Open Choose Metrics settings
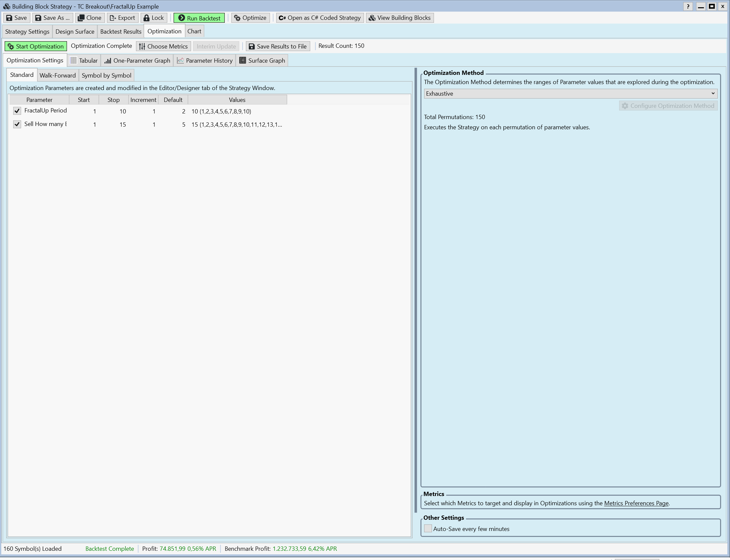Viewport: 730px width, 560px height. 163,46
